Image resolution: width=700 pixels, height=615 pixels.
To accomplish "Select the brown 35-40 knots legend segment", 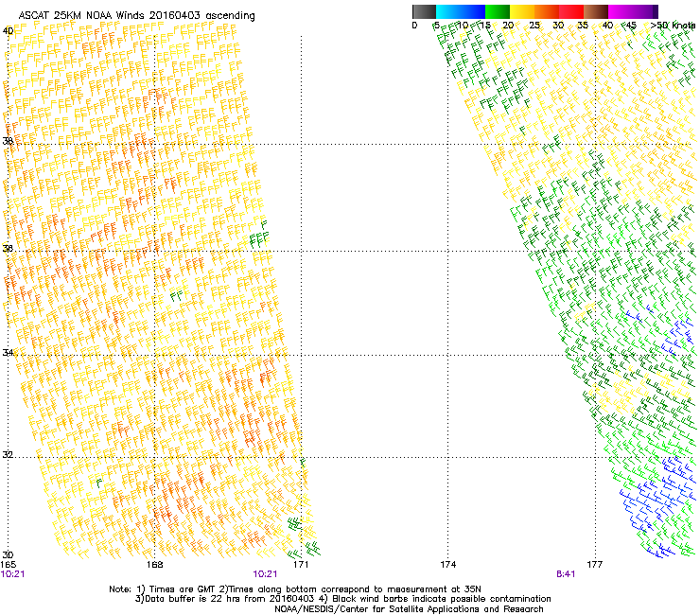I will (596, 11).
